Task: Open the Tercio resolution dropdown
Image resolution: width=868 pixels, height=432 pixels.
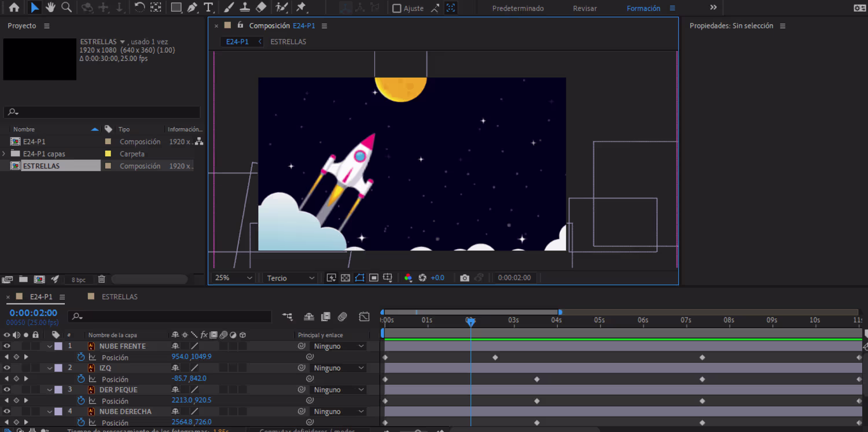Action: [290, 278]
